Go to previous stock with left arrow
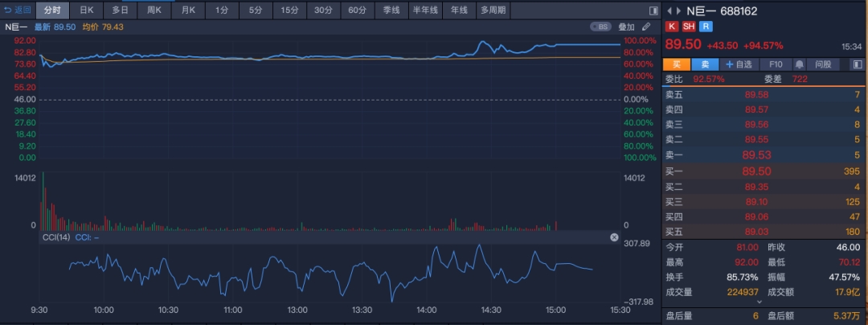Screen dimensions: 868x325 pos(669,11)
